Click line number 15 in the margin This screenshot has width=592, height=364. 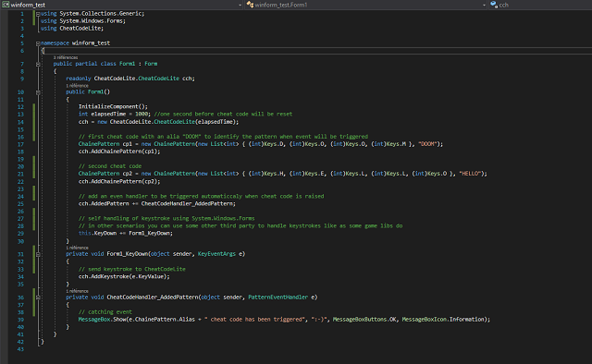(x=20, y=129)
